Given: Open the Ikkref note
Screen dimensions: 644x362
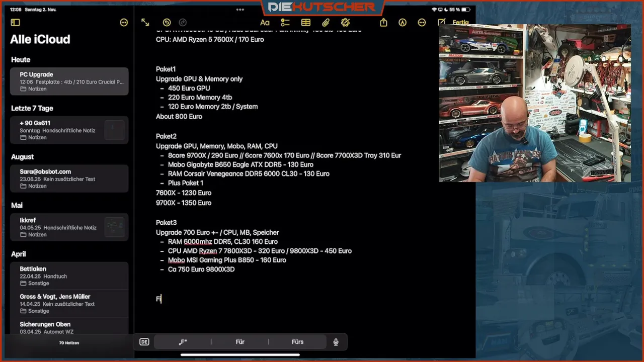Looking at the screenshot, I should [69, 227].
